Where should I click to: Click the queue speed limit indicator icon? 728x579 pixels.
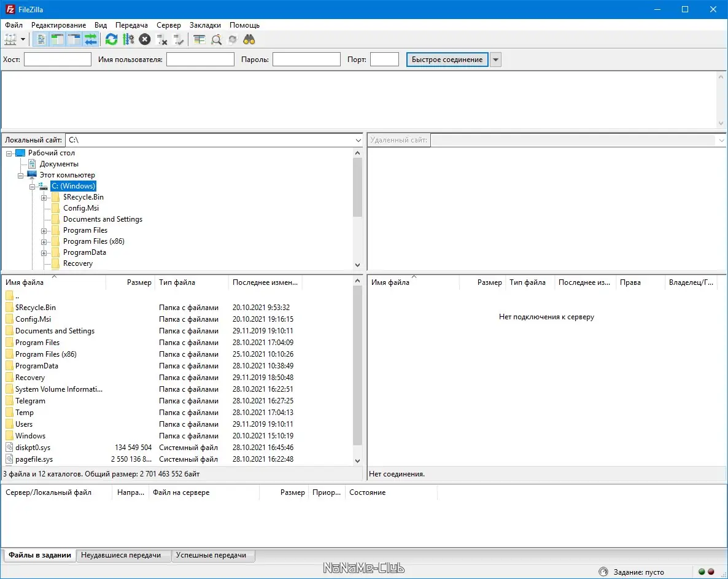[603, 572]
